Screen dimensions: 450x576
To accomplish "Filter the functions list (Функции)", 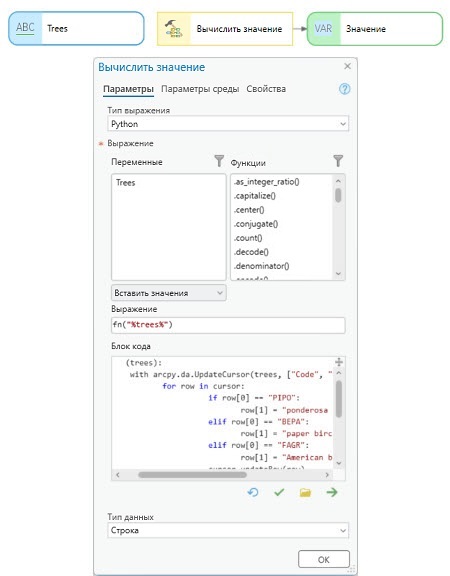I will click(338, 161).
